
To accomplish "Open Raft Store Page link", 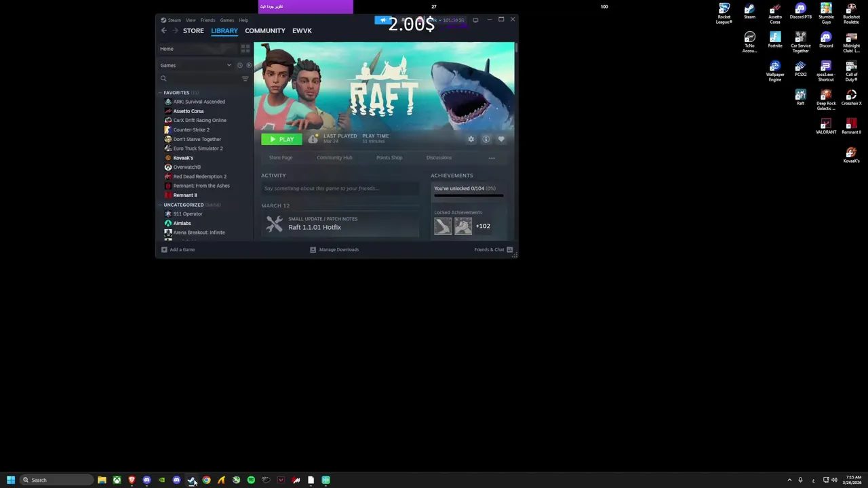I will (x=281, y=158).
